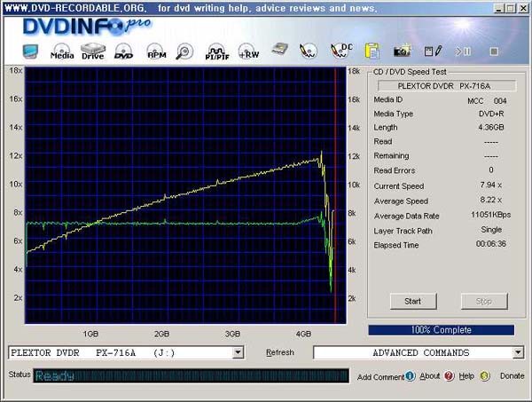Image resolution: width=532 pixels, height=402 pixels.
Task: Click the Average Speed value 8.22 x
Action: coord(491,200)
